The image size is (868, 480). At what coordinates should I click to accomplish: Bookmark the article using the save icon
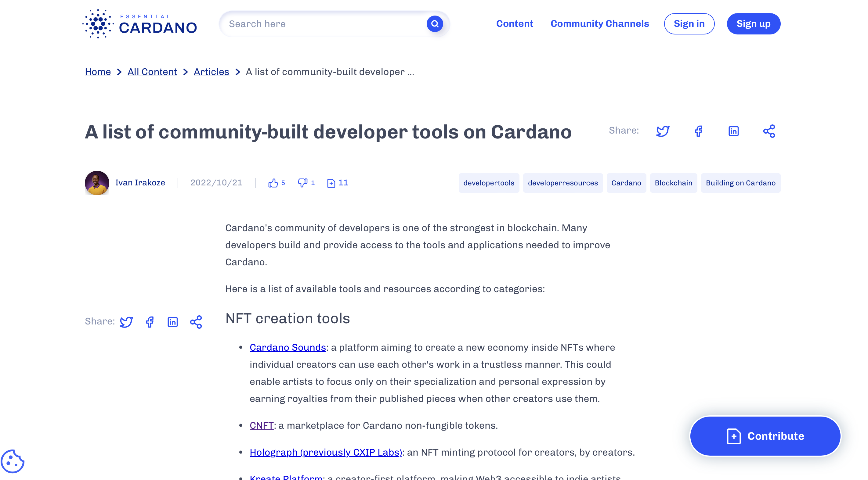332,183
